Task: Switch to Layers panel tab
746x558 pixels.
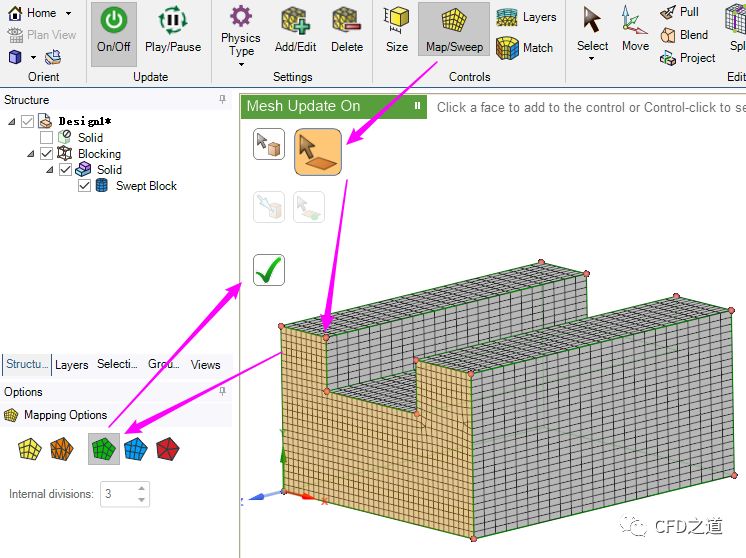Action: 71,365
